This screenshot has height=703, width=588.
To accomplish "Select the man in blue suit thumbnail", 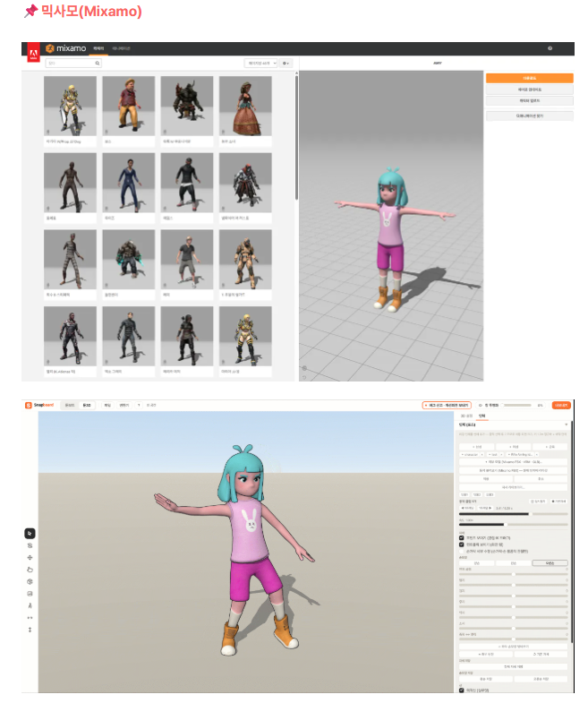I will [129, 183].
